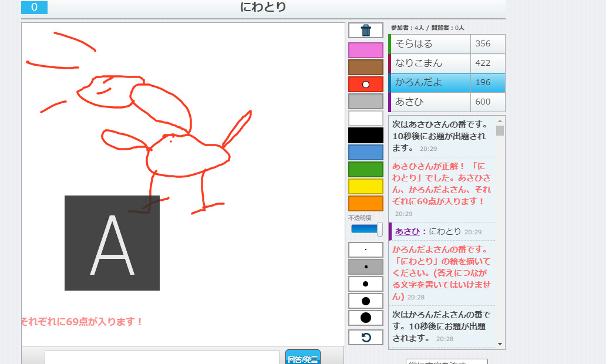The width and height of the screenshot is (606, 364).
Task: Click the 回答/発言 submit button
Action: coord(302,358)
